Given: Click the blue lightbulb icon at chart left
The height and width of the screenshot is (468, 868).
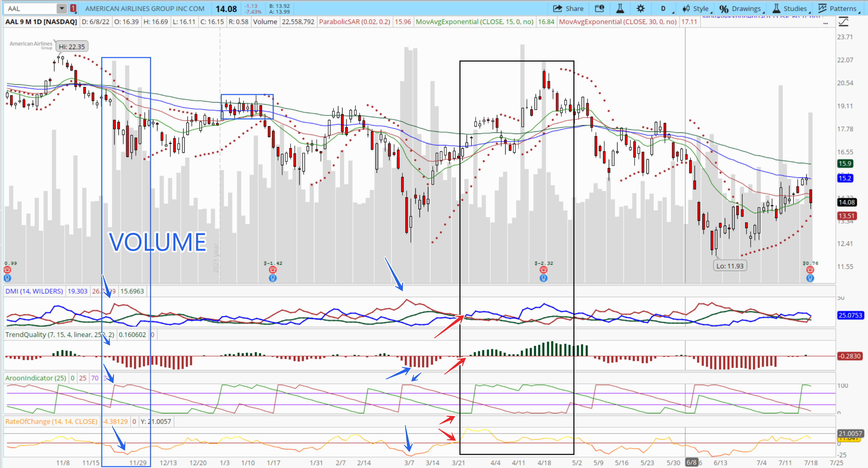Looking at the screenshot, I should click(7, 278).
